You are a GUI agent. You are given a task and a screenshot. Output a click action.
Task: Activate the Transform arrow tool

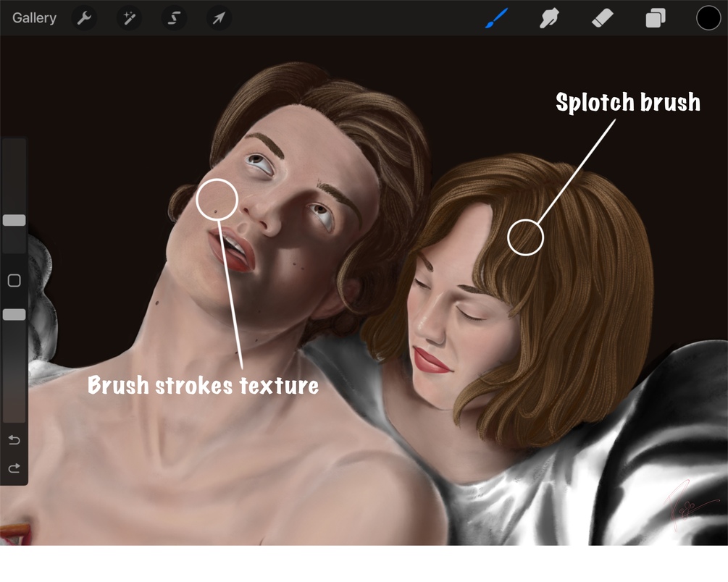coord(219,18)
